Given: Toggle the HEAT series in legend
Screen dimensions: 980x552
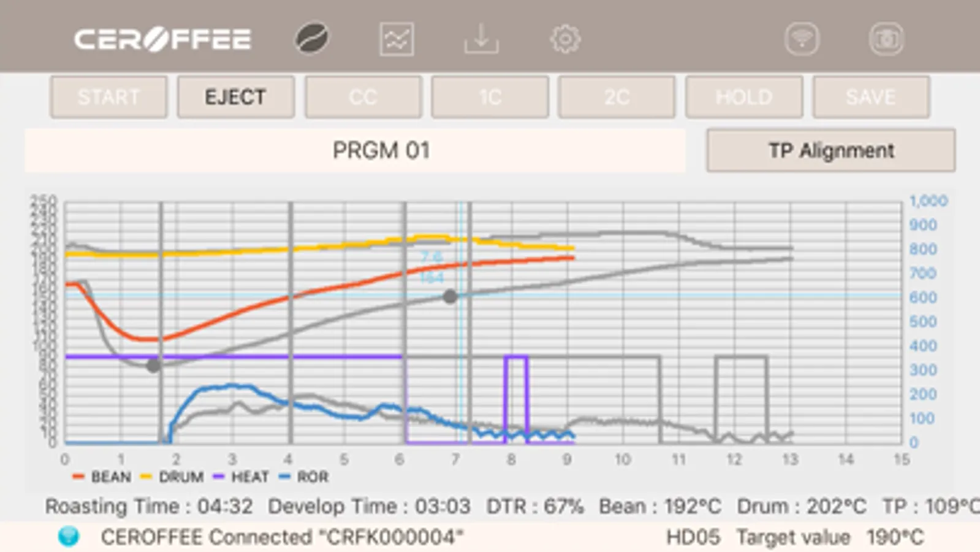Looking at the screenshot, I should pos(241,477).
